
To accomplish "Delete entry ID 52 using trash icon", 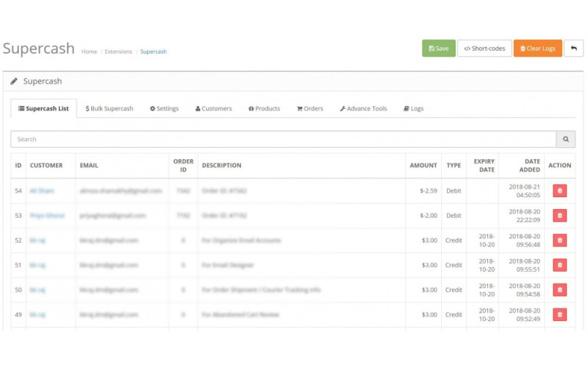I will coord(559,241).
